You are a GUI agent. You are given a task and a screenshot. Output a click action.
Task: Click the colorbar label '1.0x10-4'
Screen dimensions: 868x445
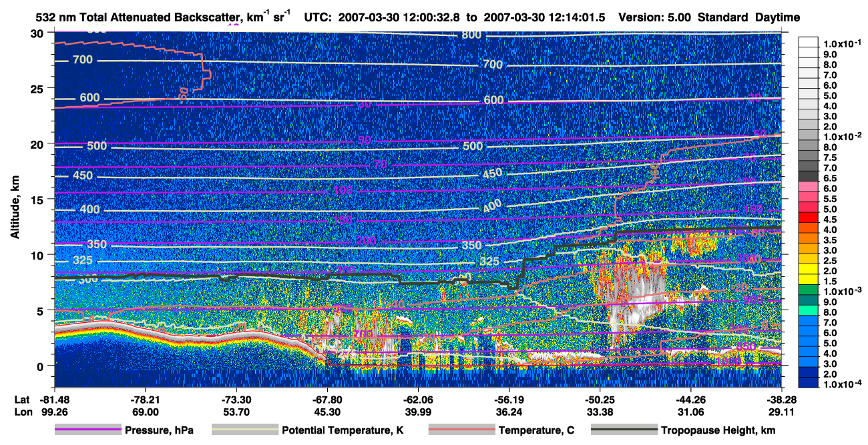pos(842,384)
